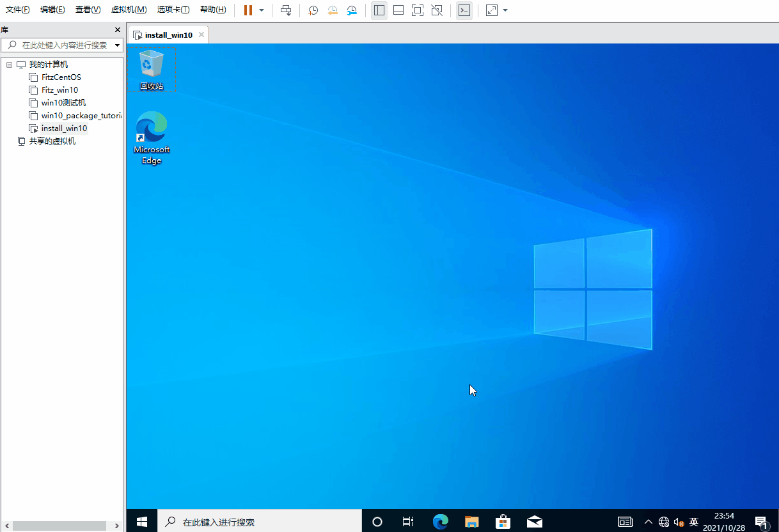Click the library horizontal scrollbar

(59, 526)
